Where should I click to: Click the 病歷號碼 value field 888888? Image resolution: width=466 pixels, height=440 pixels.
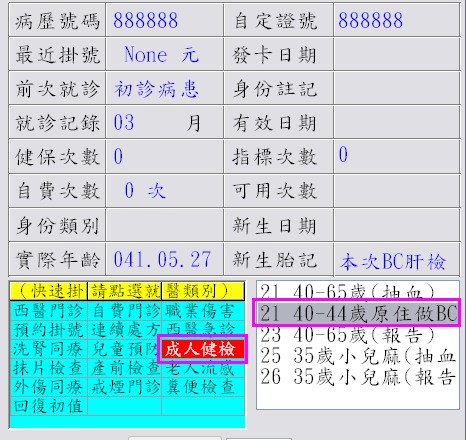click(x=164, y=20)
